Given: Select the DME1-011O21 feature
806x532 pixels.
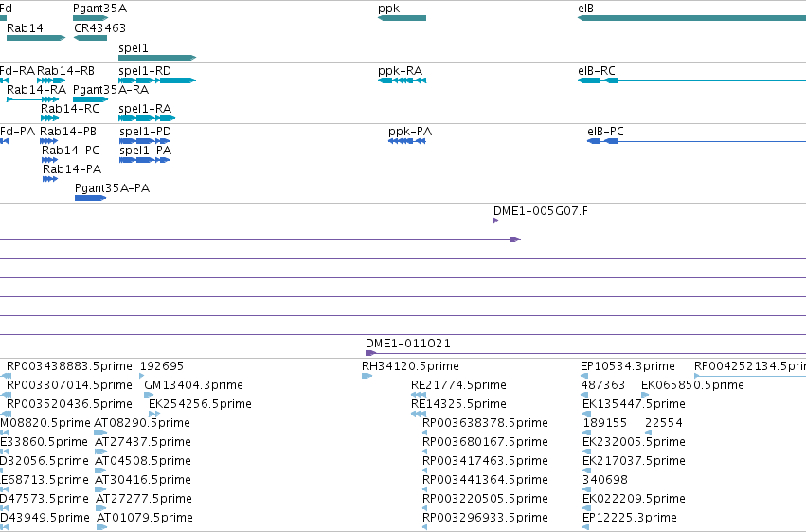Looking at the screenshot, I should [x=585, y=353].
